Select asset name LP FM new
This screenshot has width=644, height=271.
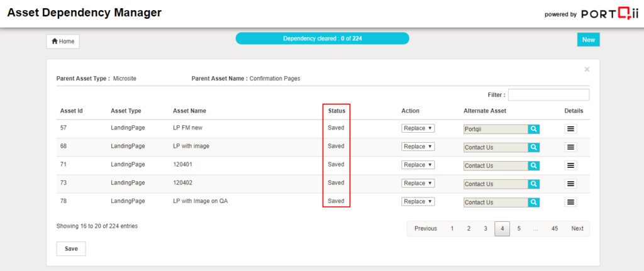187,128
